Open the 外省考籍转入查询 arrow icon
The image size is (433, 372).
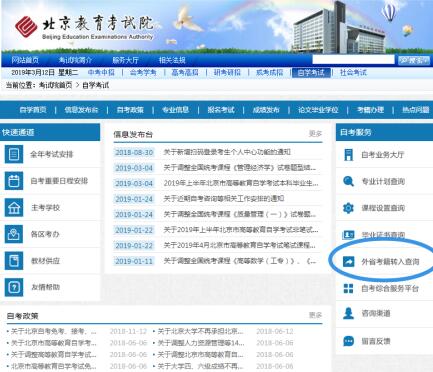pyautogui.click(x=348, y=262)
